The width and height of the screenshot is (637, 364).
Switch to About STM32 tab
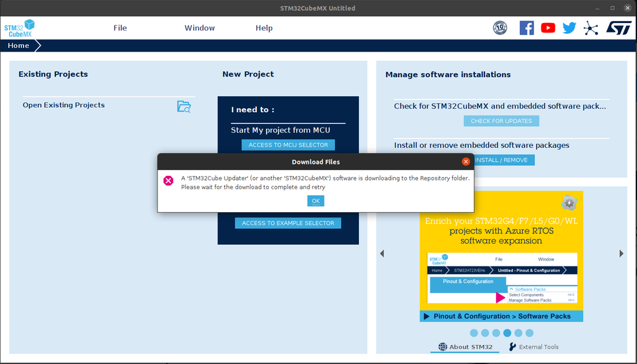[465, 347]
